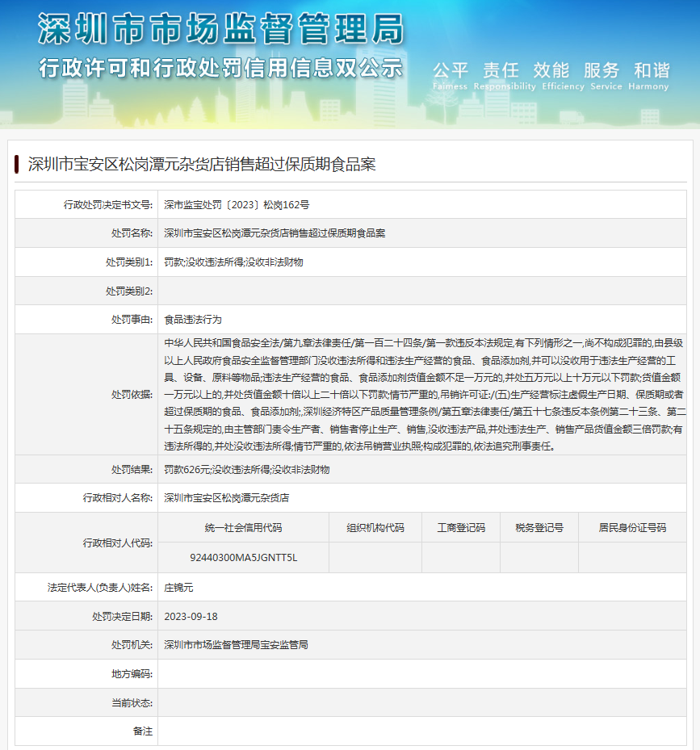Image resolution: width=700 pixels, height=750 pixels.
Task: Click the authority 深圳市市场监督管理局宝安监管局
Action: 236,645
